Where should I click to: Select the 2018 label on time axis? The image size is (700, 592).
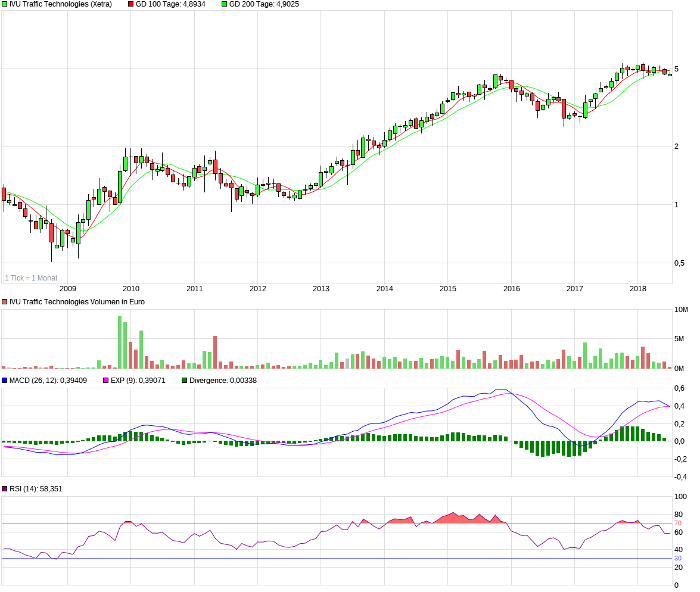638,288
